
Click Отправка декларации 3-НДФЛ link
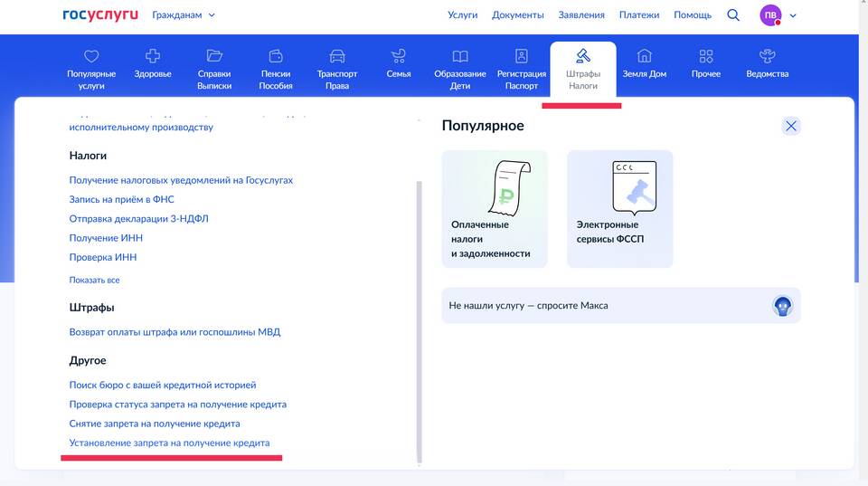coord(139,219)
